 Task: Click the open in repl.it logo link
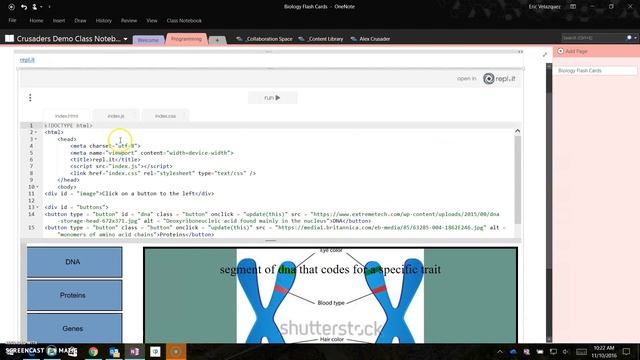[499, 78]
